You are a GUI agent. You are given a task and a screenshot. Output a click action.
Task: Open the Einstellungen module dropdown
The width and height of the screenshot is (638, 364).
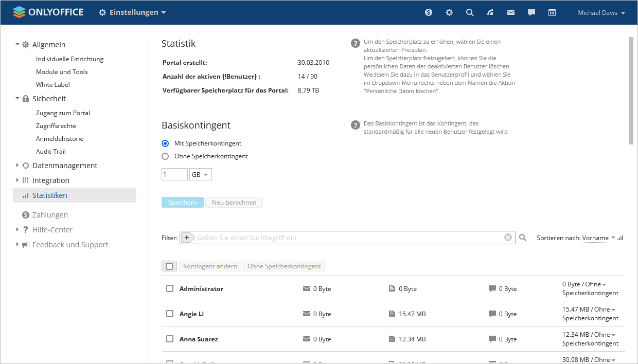tap(133, 12)
